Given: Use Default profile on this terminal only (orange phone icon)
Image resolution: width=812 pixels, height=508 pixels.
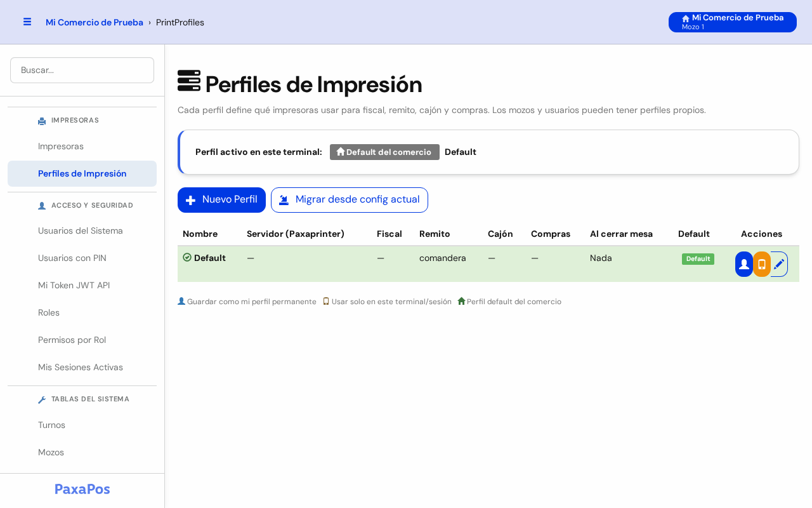Looking at the screenshot, I should pyautogui.click(x=762, y=264).
